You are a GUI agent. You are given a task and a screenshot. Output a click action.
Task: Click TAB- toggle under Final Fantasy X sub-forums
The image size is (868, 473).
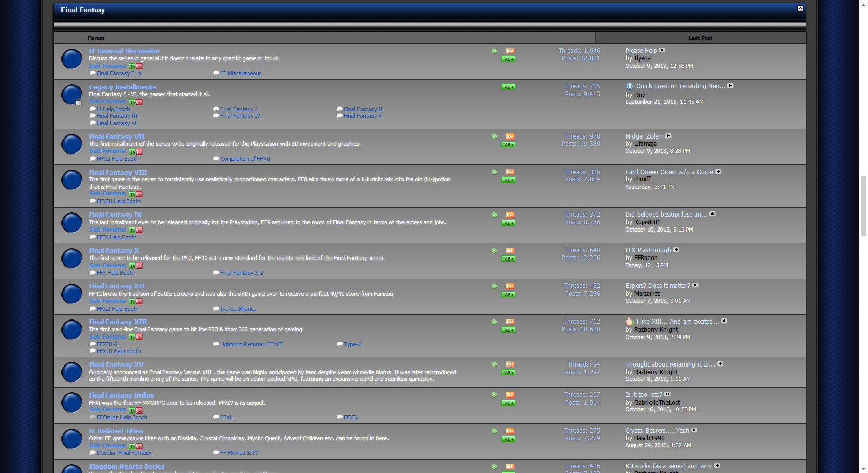tap(135, 266)
